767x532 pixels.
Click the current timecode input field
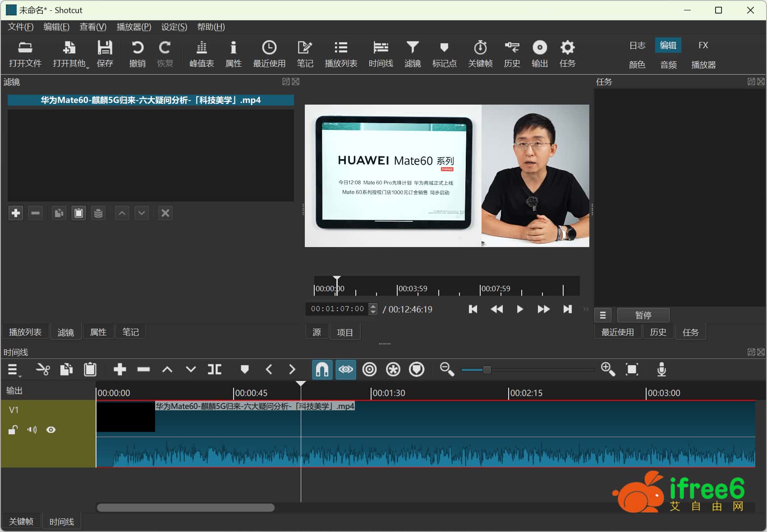click(x=337, y=309)
